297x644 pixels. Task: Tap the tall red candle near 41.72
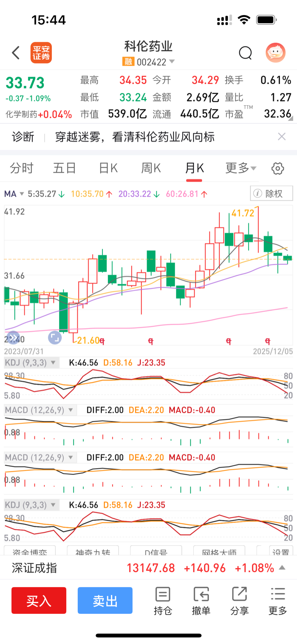pos(258,229)
